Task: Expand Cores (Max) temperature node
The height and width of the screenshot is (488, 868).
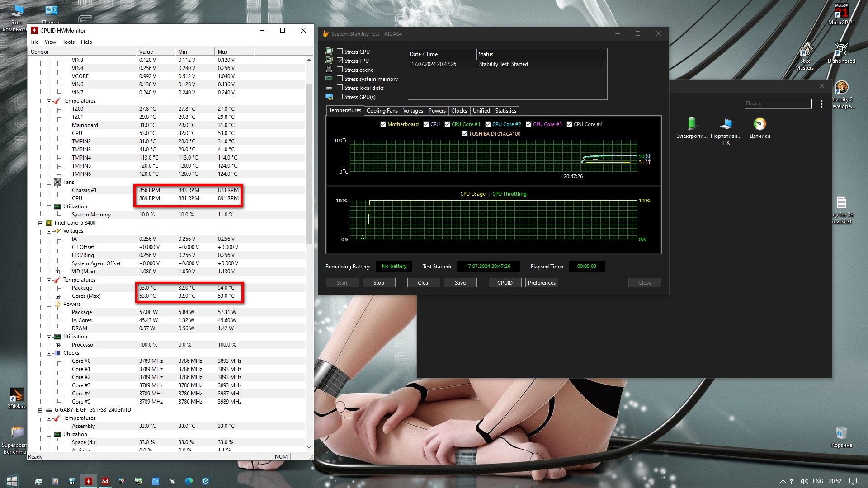Action: tap(58, 296)
